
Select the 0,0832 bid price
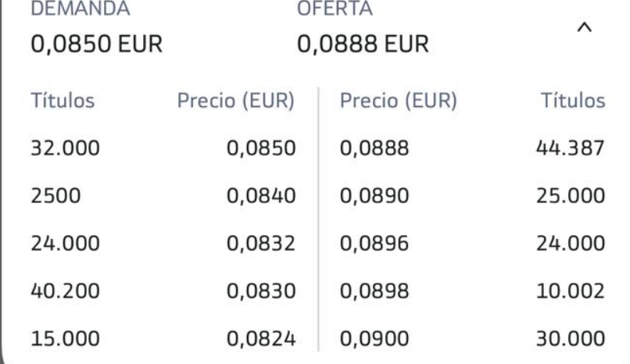coord(260,244)
